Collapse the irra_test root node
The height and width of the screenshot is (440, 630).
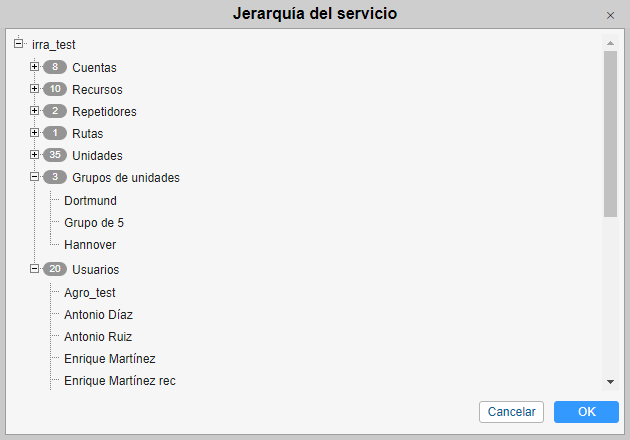18,44
